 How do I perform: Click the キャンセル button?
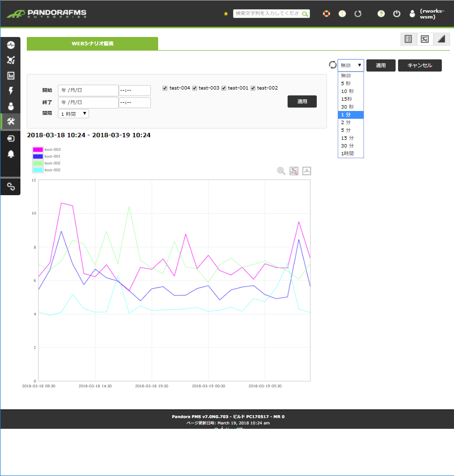click(420, 65)
